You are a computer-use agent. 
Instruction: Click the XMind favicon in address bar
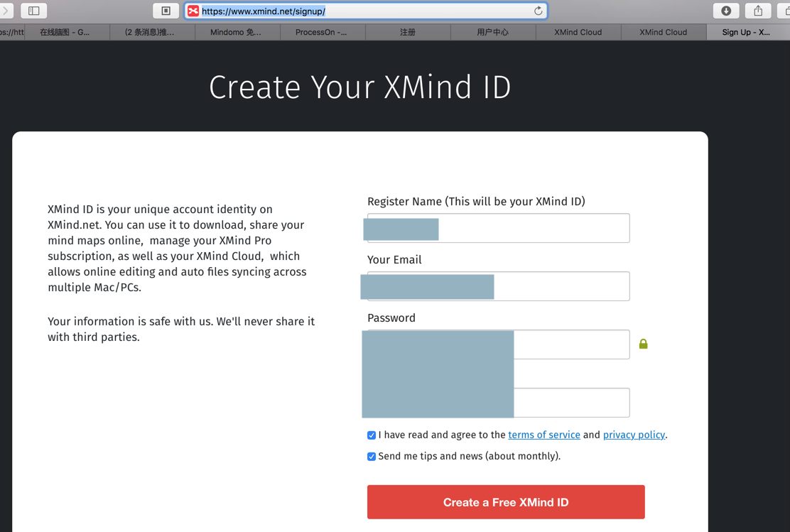[x=193, y=11]
